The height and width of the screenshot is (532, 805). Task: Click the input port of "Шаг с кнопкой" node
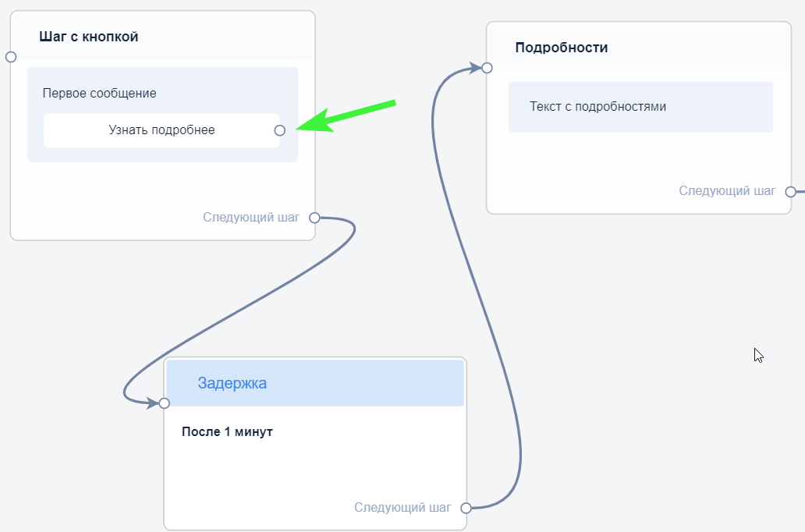point(11,57)
